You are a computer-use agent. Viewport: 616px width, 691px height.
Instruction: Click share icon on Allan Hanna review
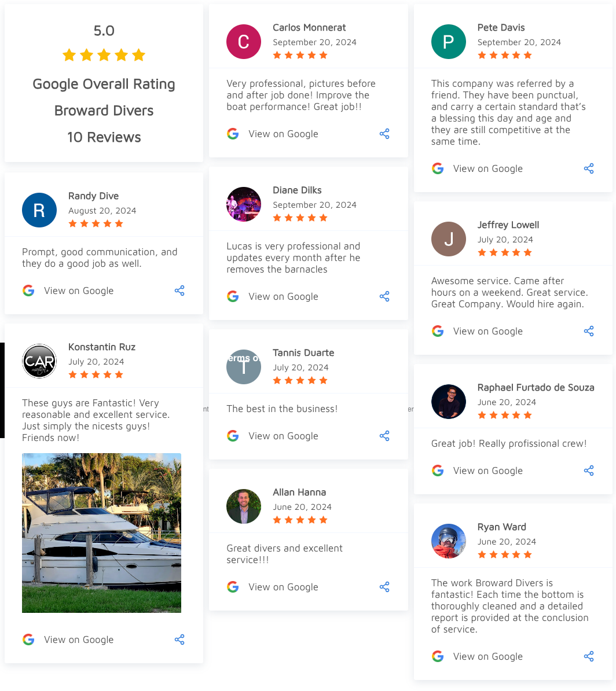click(x=384, y=587)
